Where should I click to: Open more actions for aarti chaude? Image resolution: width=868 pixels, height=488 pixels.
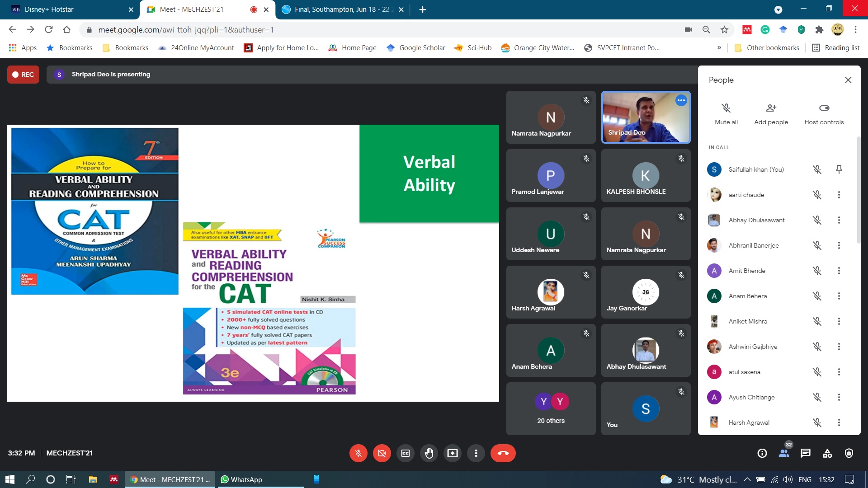point(839,195)
